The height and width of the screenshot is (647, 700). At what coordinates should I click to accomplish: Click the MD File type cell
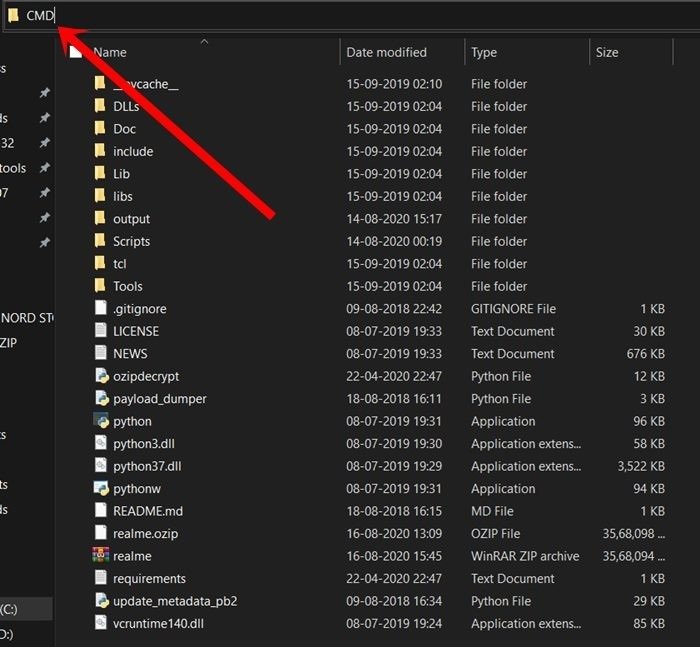[x=492, y=511]
